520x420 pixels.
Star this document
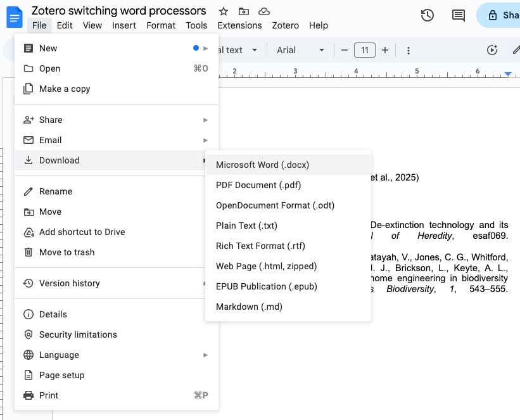[224, 11]
